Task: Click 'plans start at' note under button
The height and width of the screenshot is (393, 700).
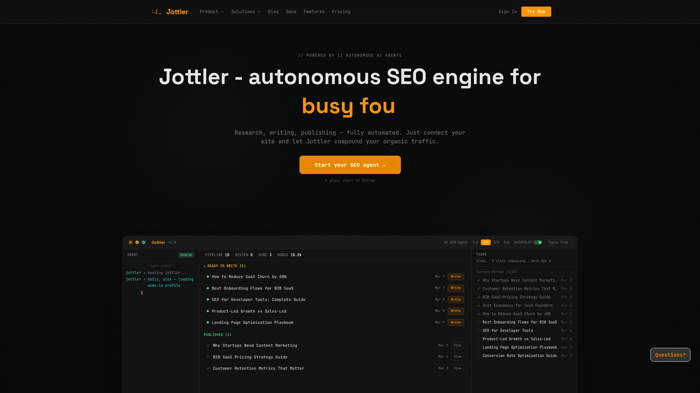Action: [350, 181]
